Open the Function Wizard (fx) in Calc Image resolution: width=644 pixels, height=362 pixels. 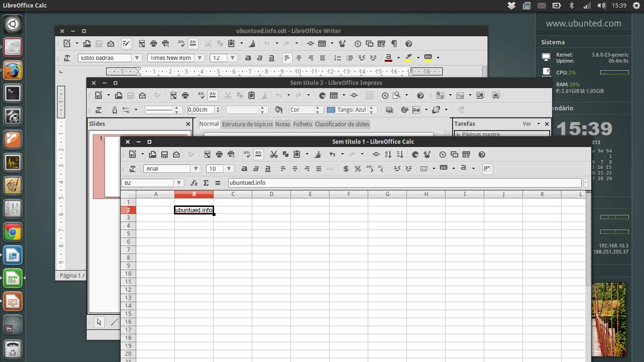[194, 183]
